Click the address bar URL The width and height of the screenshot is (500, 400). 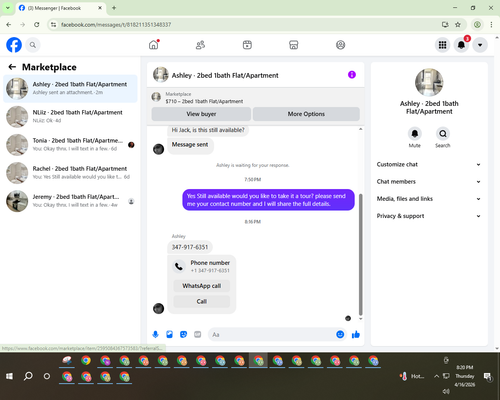click(x=116, y=25)
